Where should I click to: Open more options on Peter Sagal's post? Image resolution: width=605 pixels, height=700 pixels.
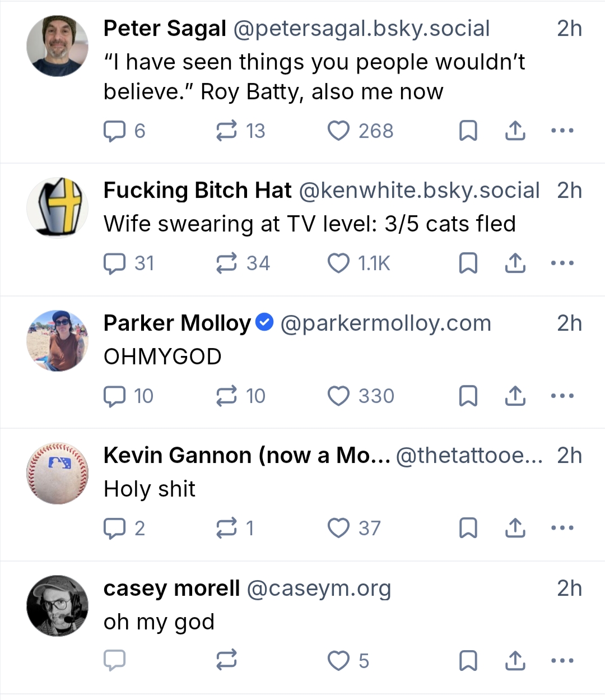pyautogui.click(x=562, y=131)
